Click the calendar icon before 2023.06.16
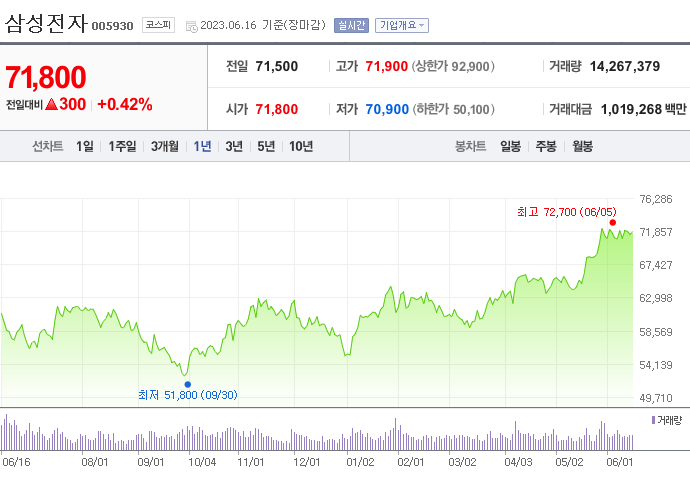The width and height of the screenshot is (690, 484). coord(191,26)
